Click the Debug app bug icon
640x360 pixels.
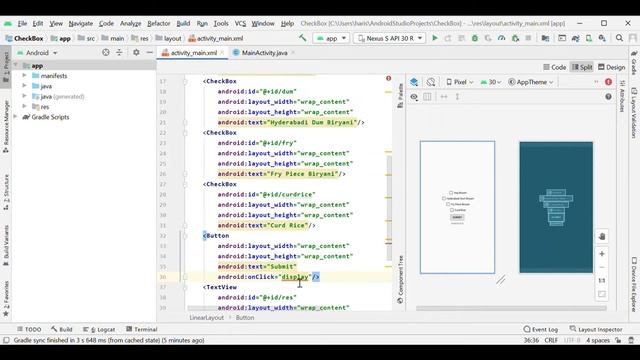(x=475, y=38)
